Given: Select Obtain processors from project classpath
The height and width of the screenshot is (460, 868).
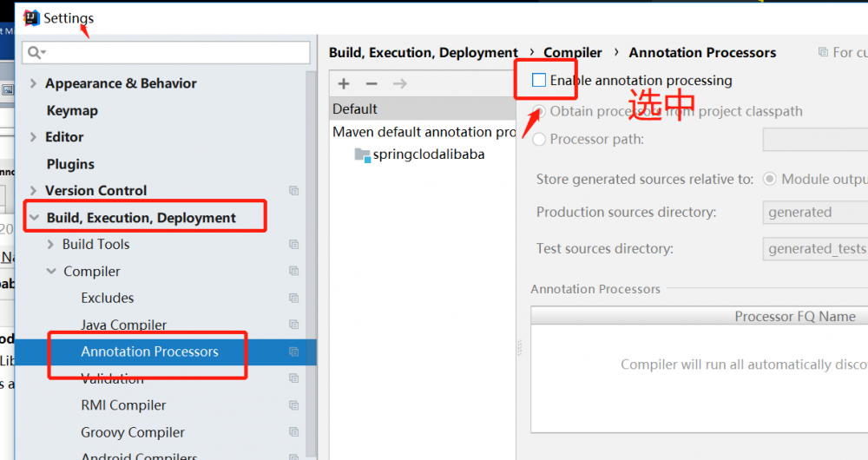Looking at the screenshot, I should [540, 112].
